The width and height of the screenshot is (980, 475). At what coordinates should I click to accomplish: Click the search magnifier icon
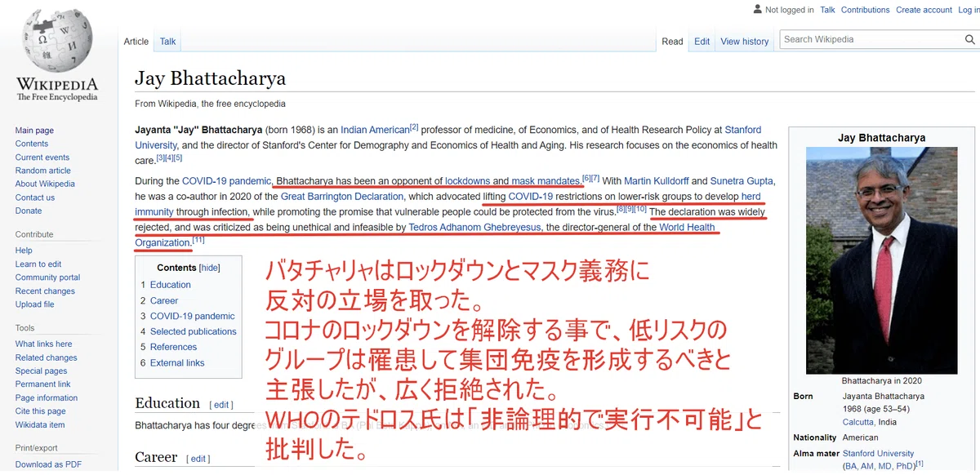(969, 39)
